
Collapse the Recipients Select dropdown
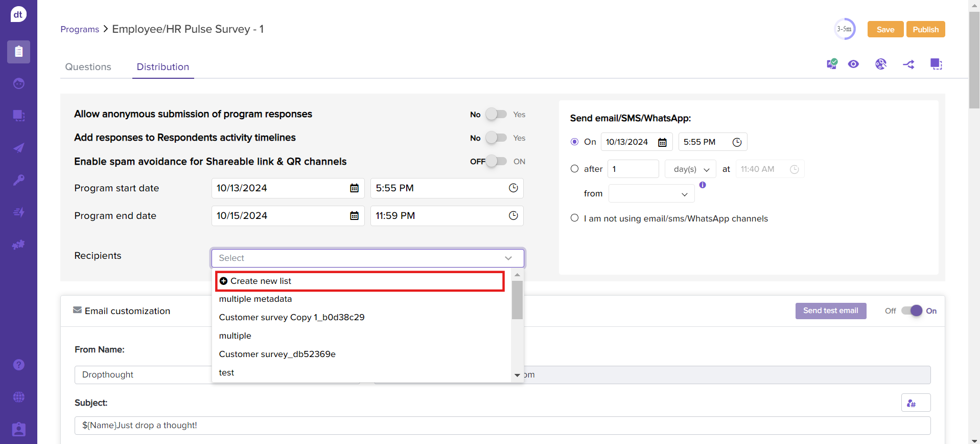click(508, 258)
